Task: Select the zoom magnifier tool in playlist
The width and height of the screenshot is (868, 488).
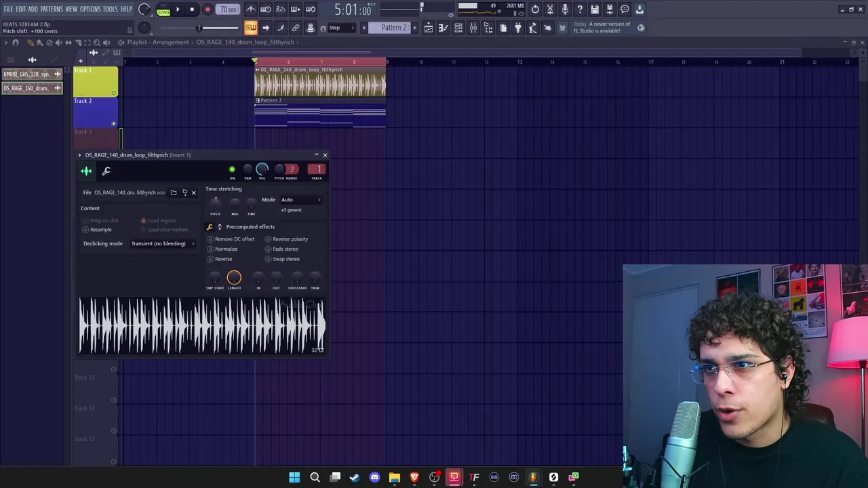Action: [x=96, y=43]
